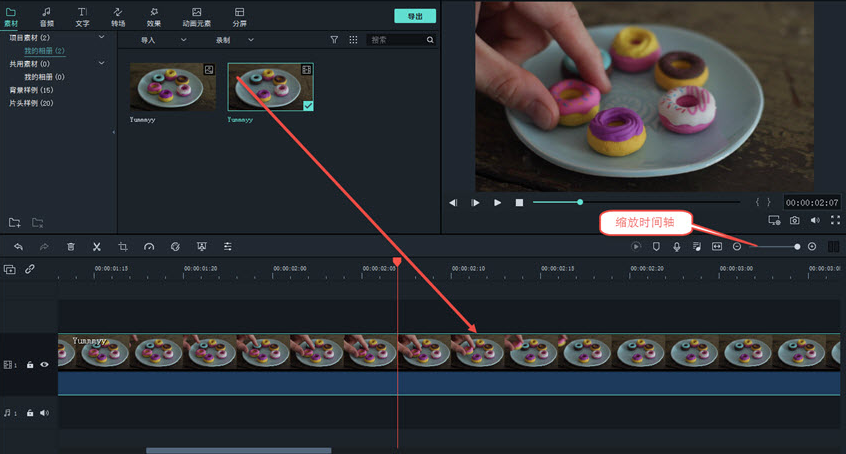Redo the last edit

[44, 247]
